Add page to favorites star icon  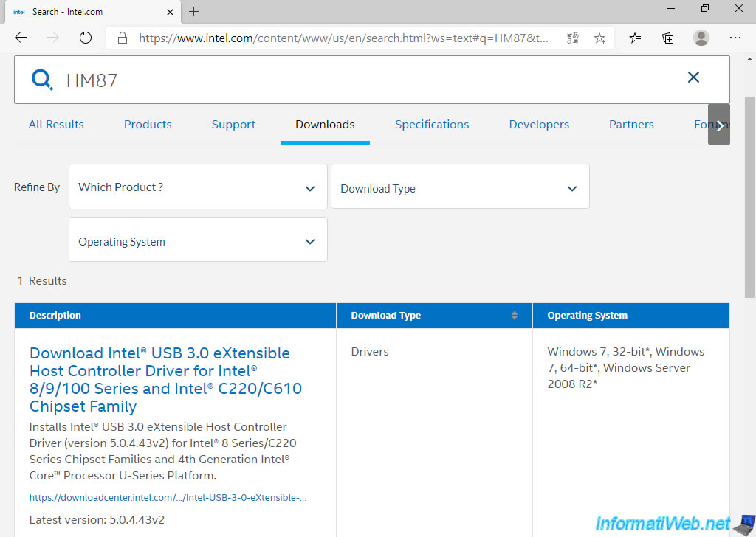pos(599,38)
